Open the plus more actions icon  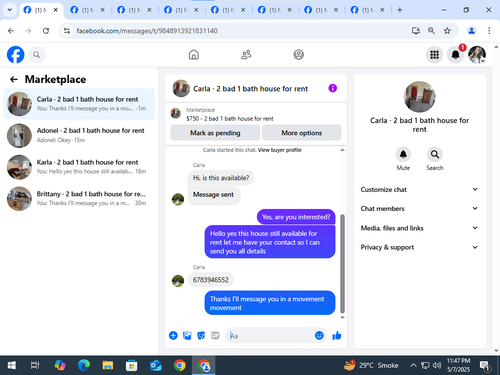[173, 335]
